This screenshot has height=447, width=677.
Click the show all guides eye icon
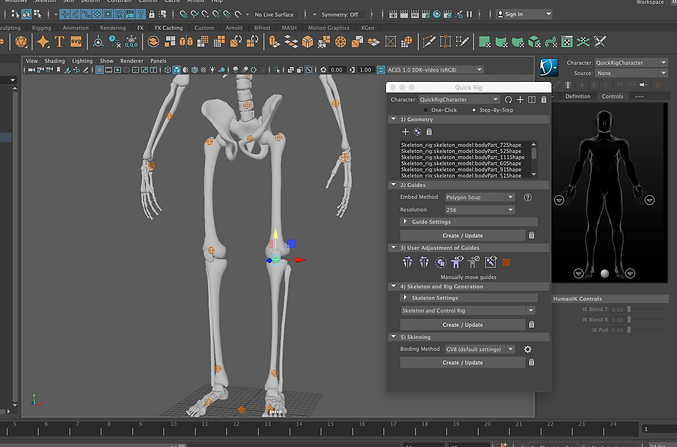pos(457,262)
